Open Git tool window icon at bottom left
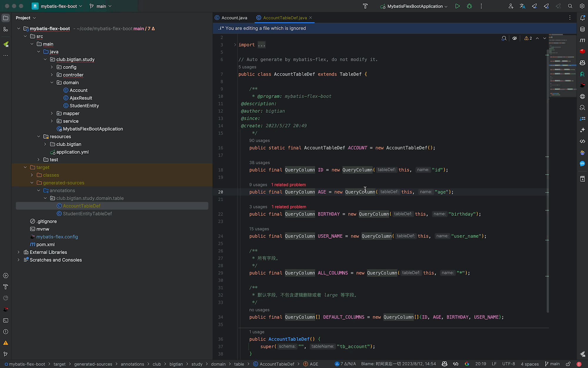This screenshot has width=588, height=368. click(x=6, y=354)
